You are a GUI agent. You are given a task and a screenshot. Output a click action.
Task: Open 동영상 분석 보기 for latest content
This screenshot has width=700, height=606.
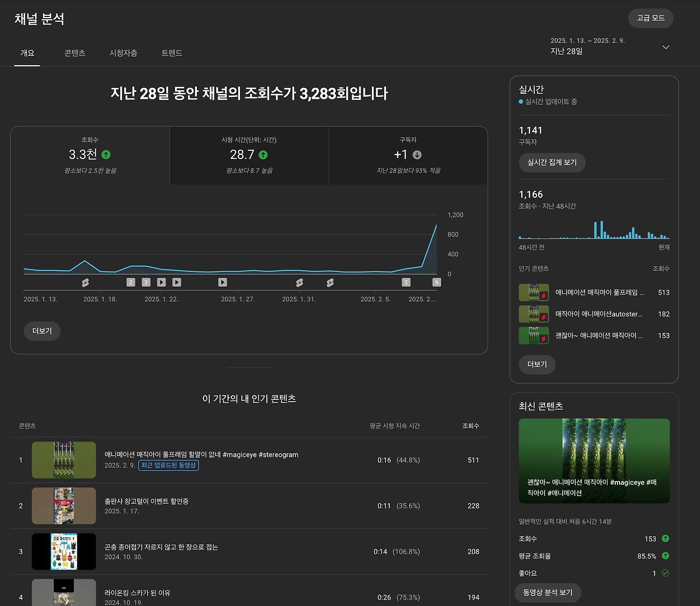(547, 592)
